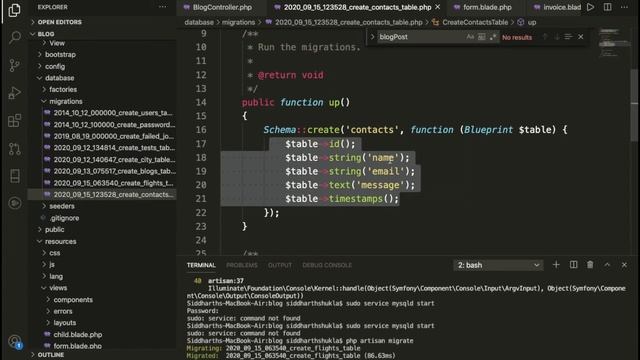Click migrations in the breadcrumb path
Viewport: 640px width, 360px height.
[x=238, y=22]
